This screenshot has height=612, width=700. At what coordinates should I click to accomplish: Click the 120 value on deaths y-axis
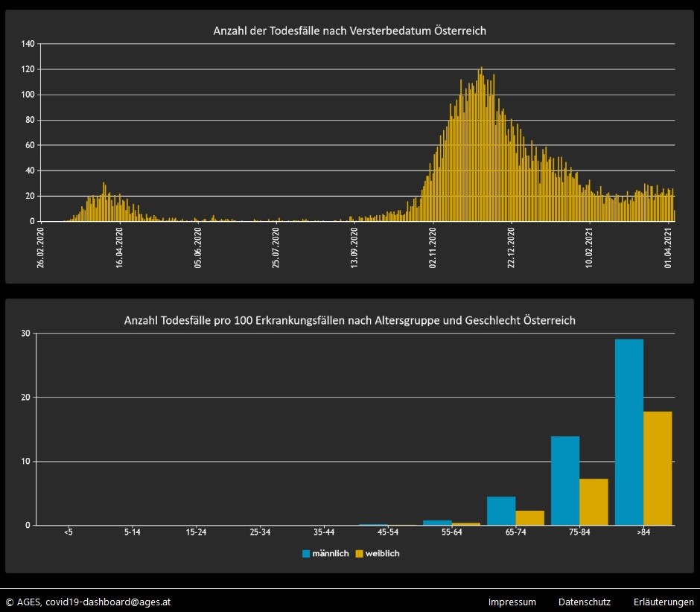(28, 69)
